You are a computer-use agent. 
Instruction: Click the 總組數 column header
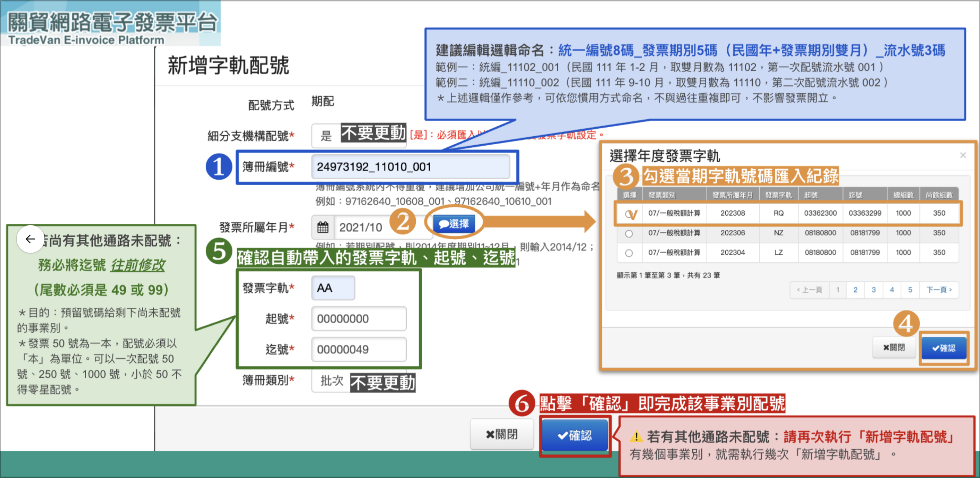point(903,195)
